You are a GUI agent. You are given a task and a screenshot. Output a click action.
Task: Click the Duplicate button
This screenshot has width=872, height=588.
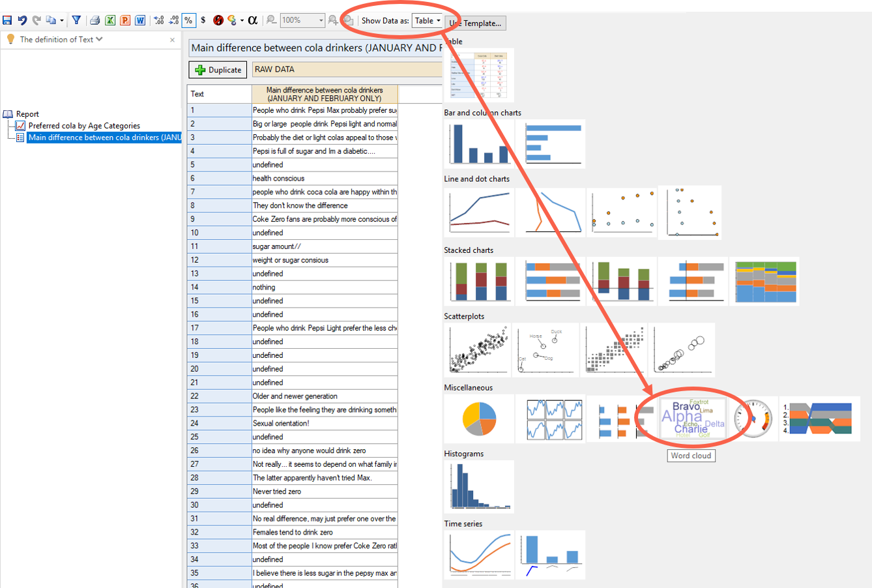coord(219,70)
